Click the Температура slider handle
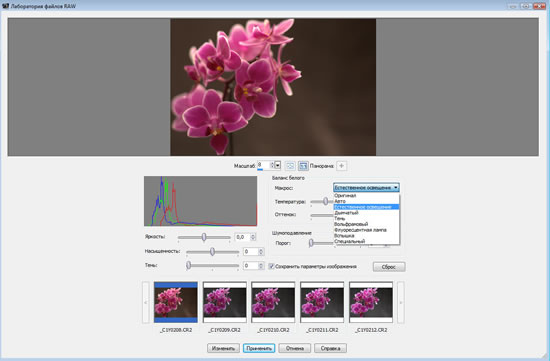The width and height of the screenshot is (550, 361). (x=326, y=201)
